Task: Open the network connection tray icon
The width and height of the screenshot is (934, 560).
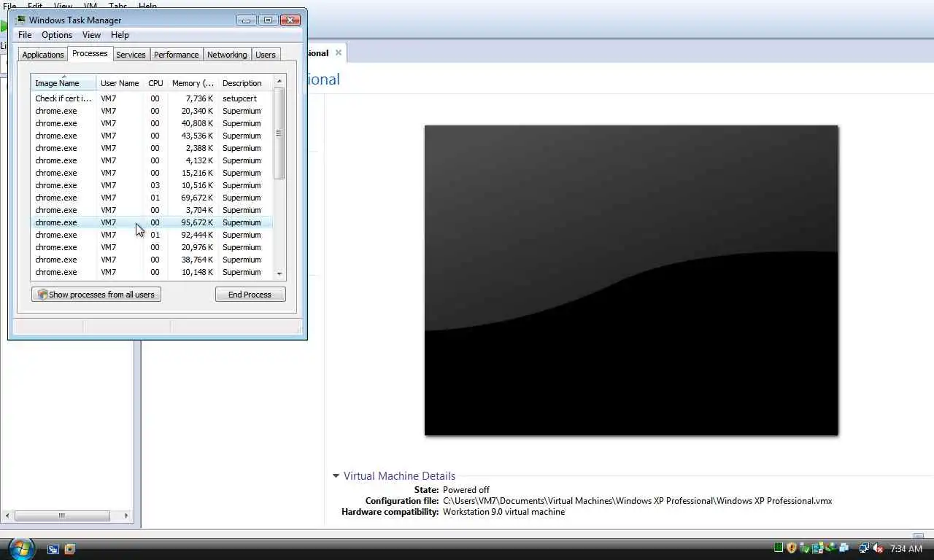Action: pos(864,548)
